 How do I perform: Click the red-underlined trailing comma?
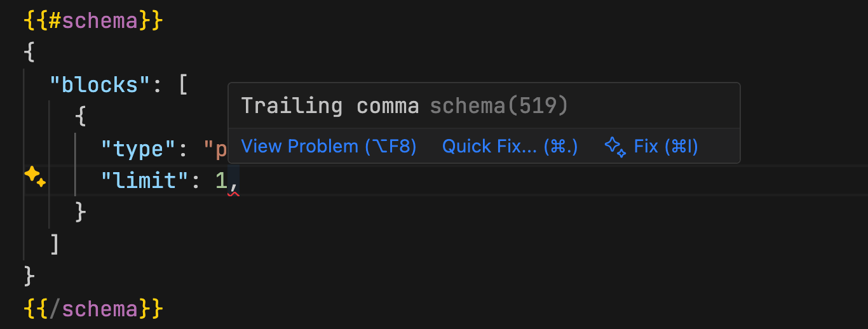point(234,182)
